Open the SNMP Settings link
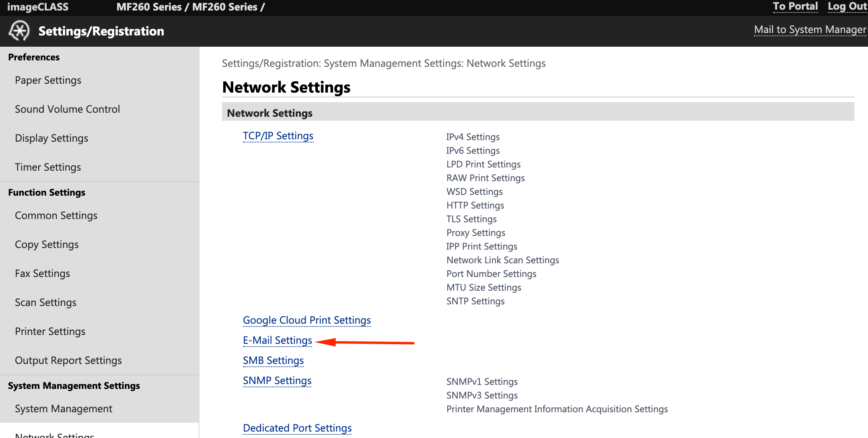The height and width of the screenshot is (438, 868). [277, 381]
